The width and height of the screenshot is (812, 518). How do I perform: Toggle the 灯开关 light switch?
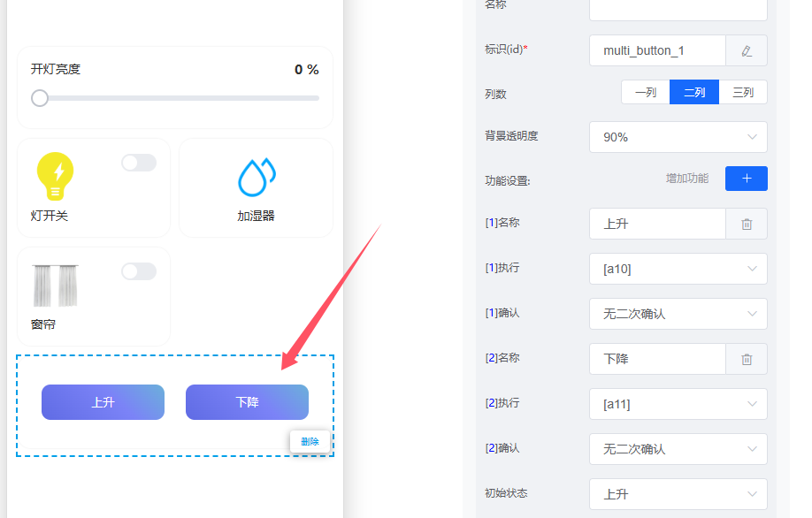[139, 163]
